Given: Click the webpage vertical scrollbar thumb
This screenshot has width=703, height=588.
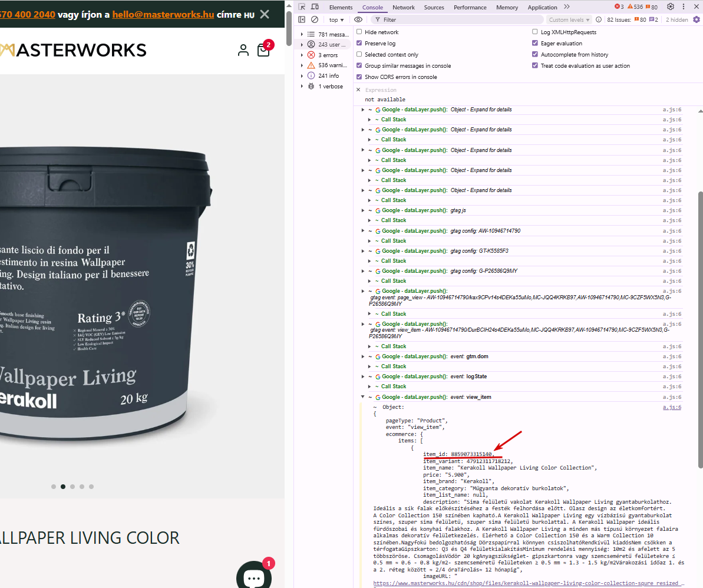Looking at the screenshot, I should (289, 29).
